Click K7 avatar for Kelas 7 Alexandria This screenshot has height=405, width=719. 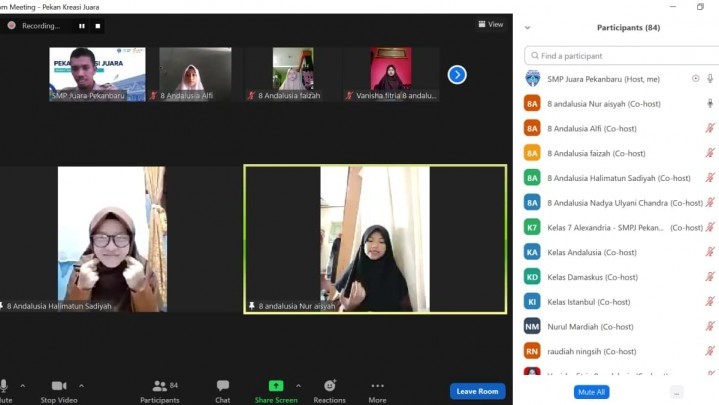tap(532, 227)
